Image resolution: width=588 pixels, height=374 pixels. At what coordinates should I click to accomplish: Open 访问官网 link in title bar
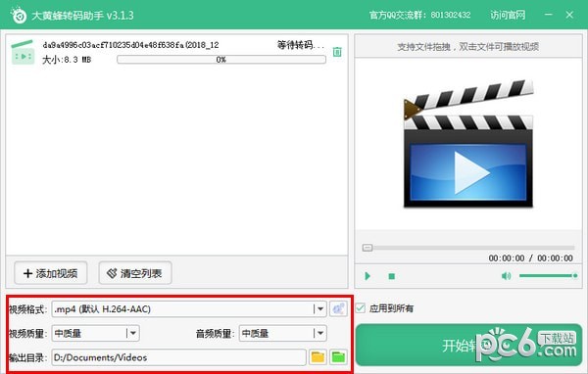pyautogui.click(x=508, y=16)
